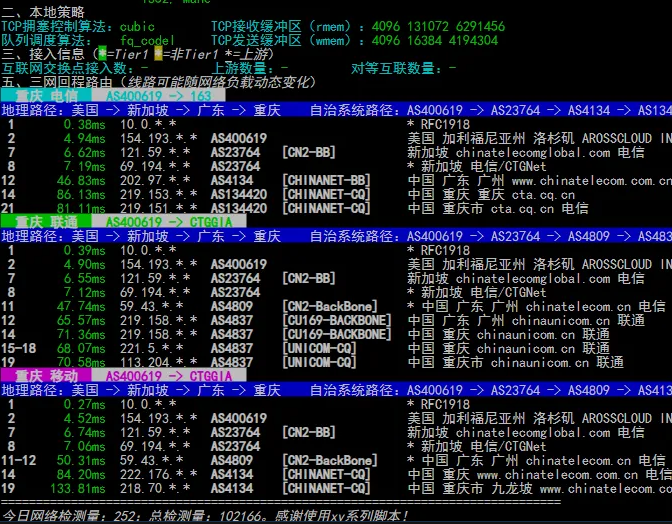
Task: Click '总检测量: 102166' at the bottom
Action: click(205, 516)
